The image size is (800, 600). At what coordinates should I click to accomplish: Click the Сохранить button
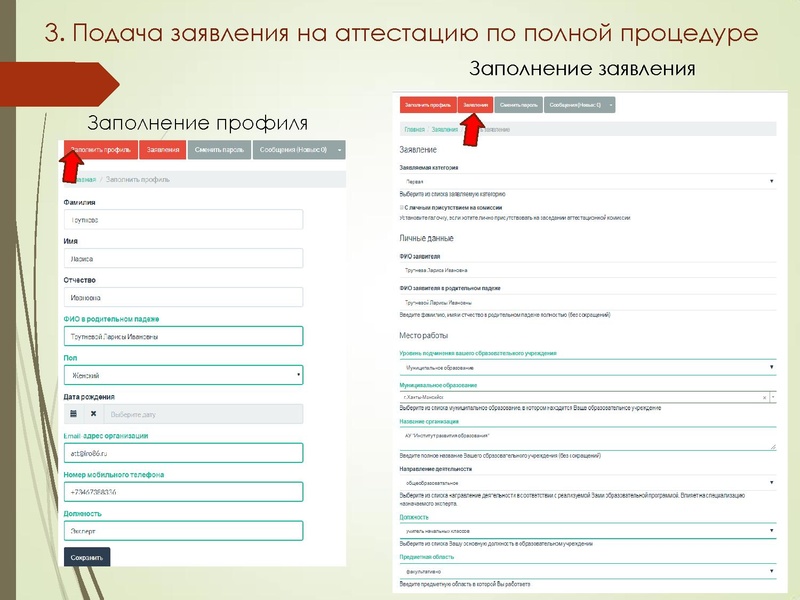88,556
